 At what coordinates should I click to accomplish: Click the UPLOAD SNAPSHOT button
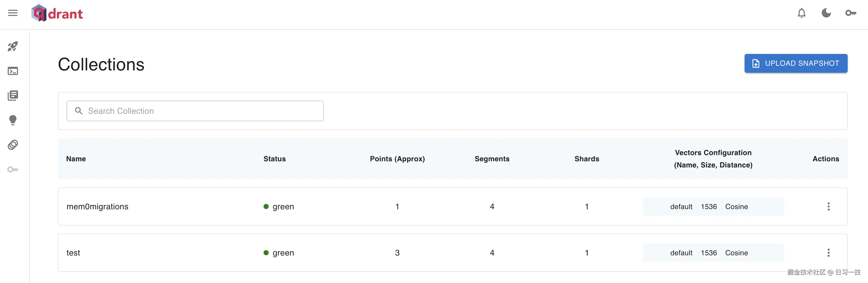point(795,63)
